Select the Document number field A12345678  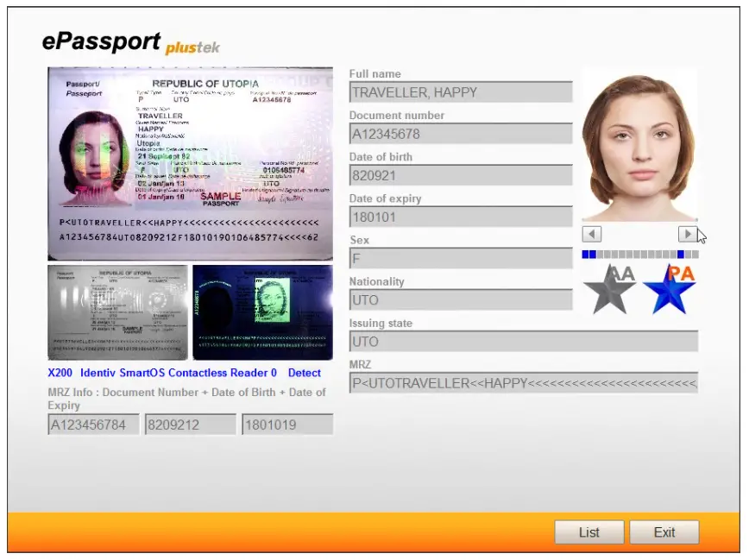click(x=462, y=133)
